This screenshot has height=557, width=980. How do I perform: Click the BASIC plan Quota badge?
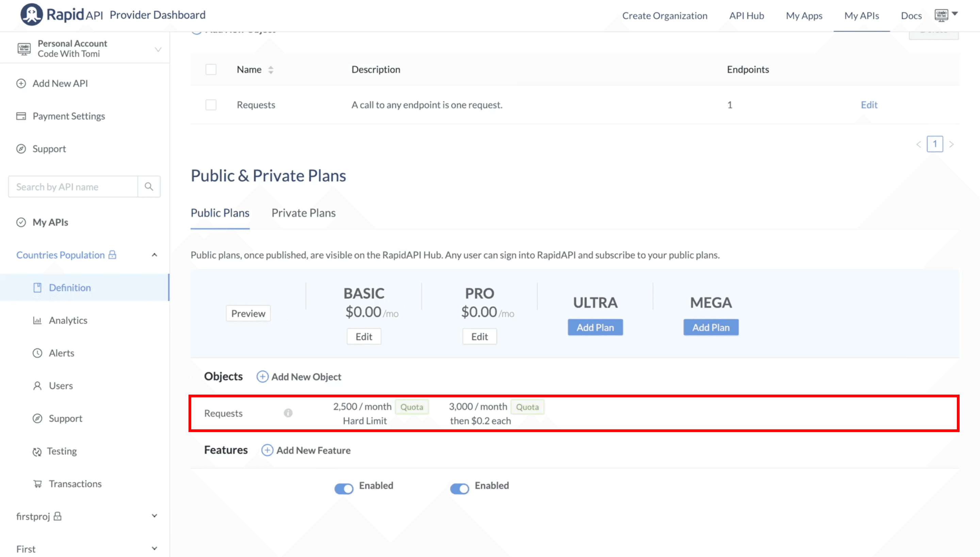pos(412,407)
